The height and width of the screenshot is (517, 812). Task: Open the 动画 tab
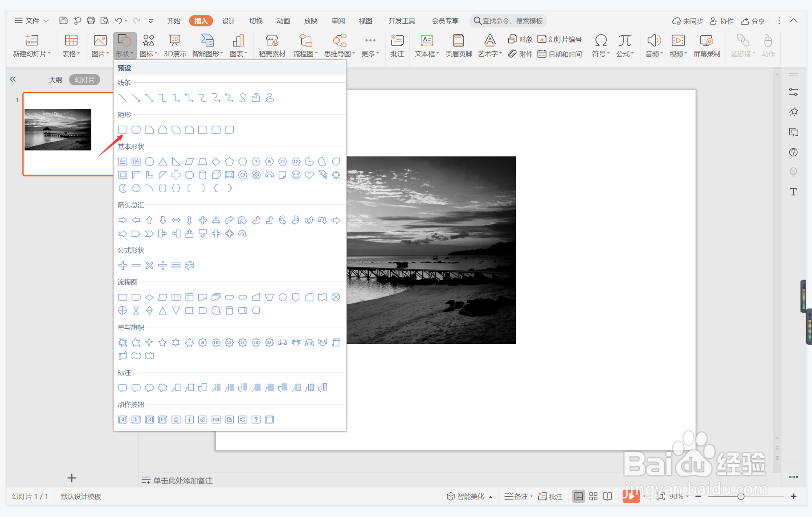283,21
